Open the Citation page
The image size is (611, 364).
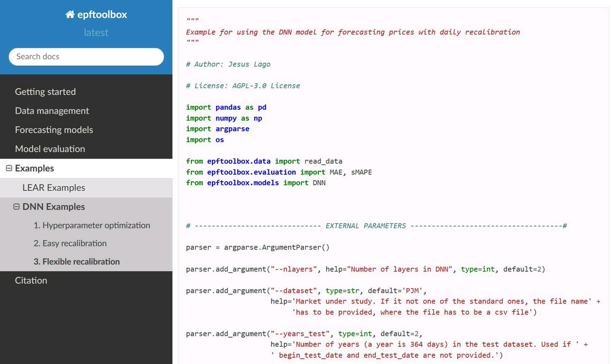click(x=31, y=281)
